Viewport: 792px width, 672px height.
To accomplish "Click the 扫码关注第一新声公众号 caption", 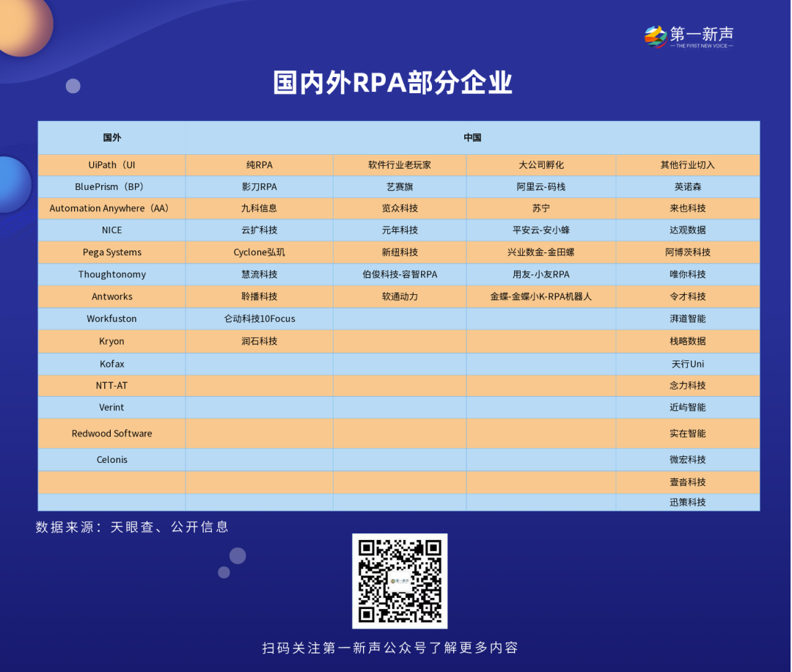I will pos(390,648).
